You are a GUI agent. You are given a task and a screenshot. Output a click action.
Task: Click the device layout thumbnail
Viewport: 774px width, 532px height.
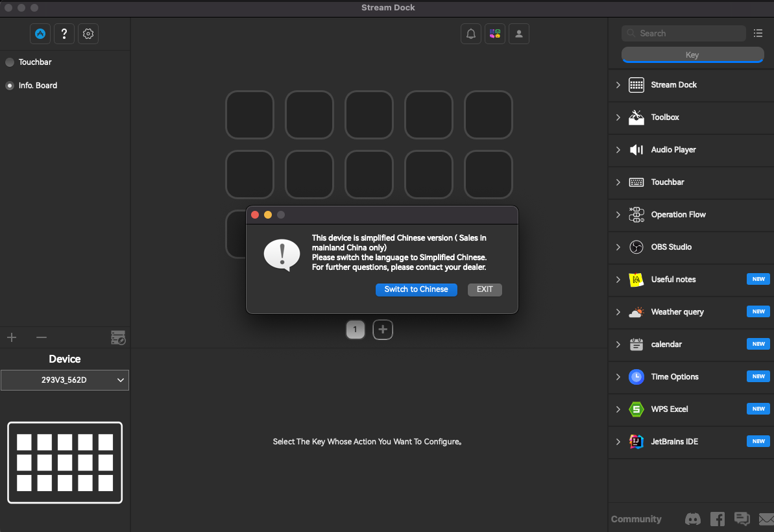[x=65, y=463]
